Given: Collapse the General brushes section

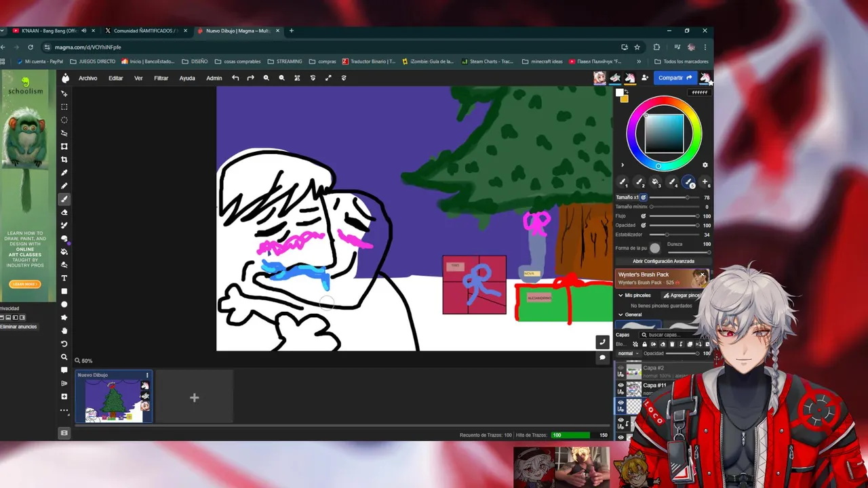Looking at the screenshot, I should [x=620, y=314].
